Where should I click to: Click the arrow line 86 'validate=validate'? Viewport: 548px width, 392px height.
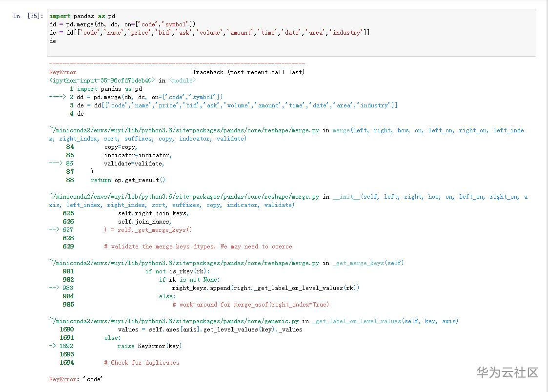point(134,164)
